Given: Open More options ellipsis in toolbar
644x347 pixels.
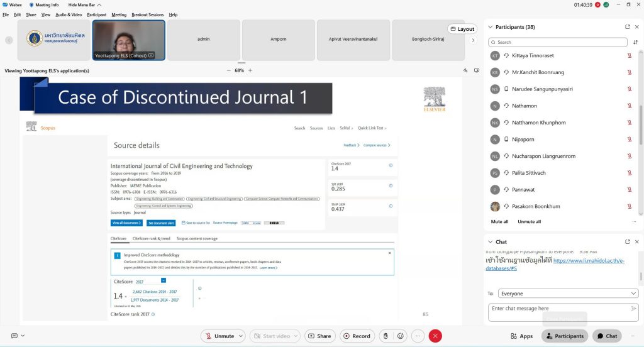Looking at the screenshot, I should tap(417, 336).
